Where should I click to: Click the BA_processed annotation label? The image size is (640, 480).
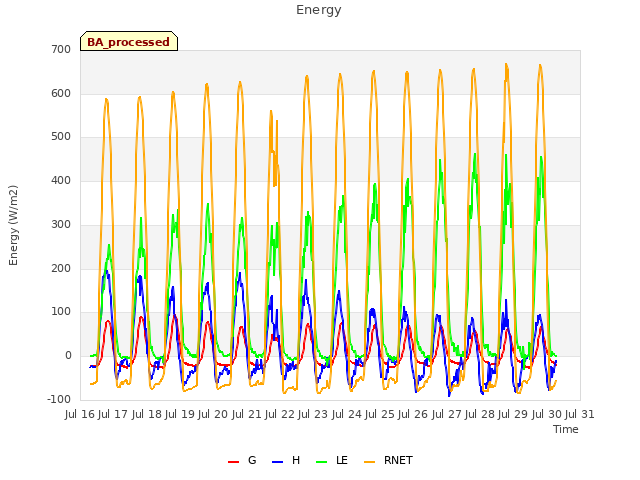129,41
